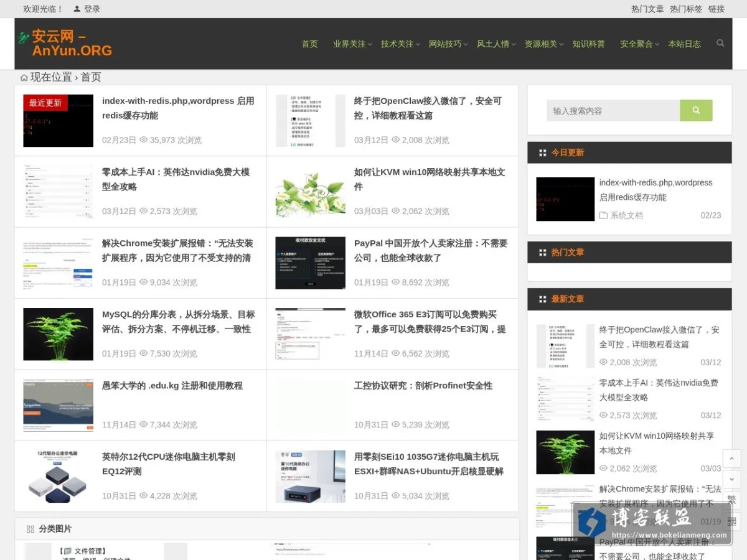Open 热门标签 in the top bar
This screenshot has height=560, width=747.
click(686, 9)
